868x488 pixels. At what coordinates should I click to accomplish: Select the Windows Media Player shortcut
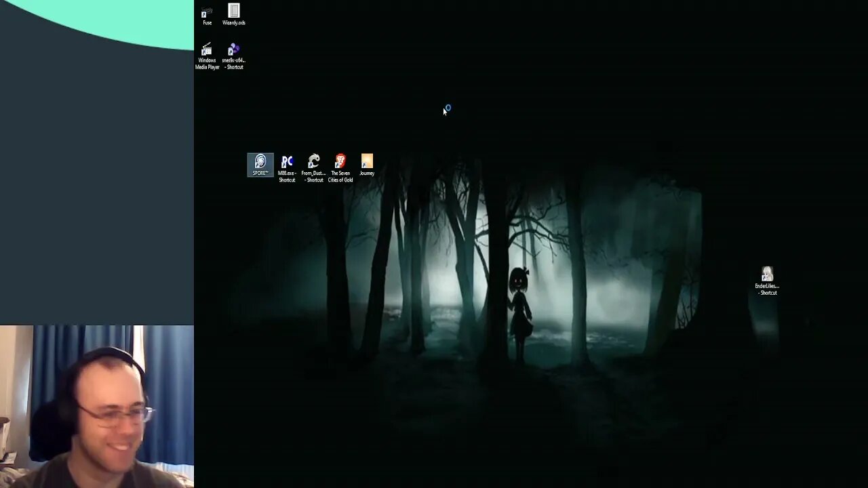[x=207, y=56]
